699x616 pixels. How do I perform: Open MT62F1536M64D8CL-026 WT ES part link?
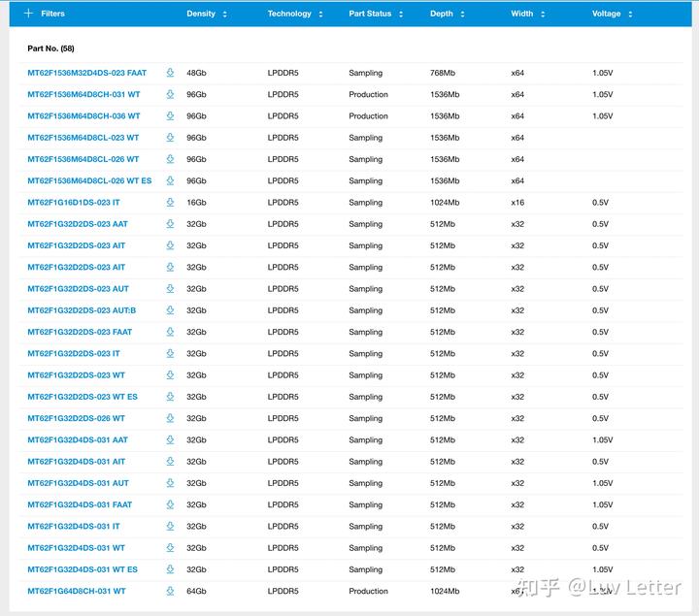point(89,180)
